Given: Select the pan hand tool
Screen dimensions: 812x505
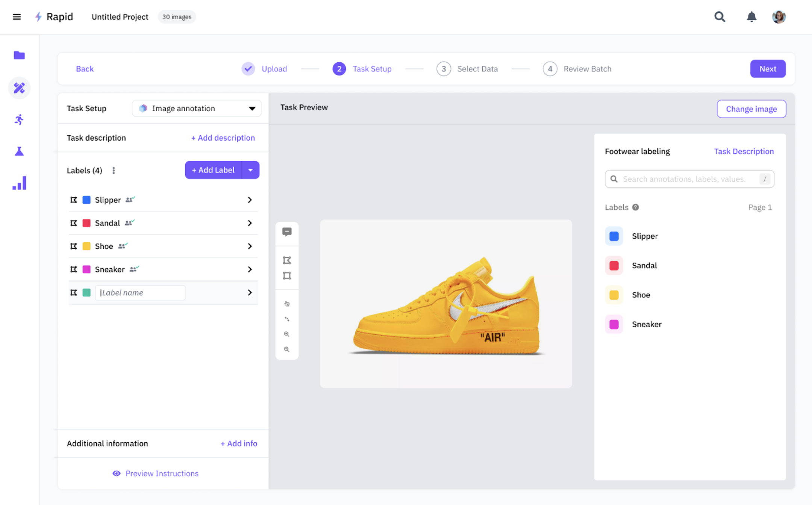Looking at the screenshot, I should tap(287, 304).
